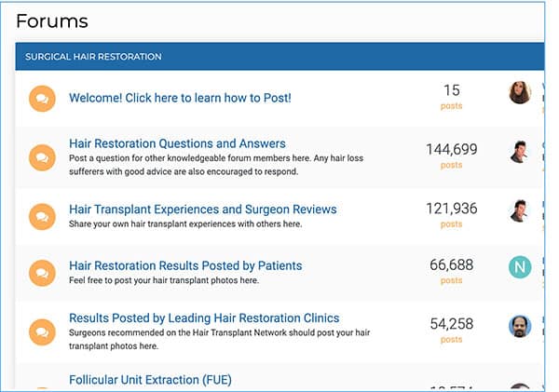
Task: Click chat icon for Results Posted by Patients
Action: pyautogui.click(x=43, y=272)
